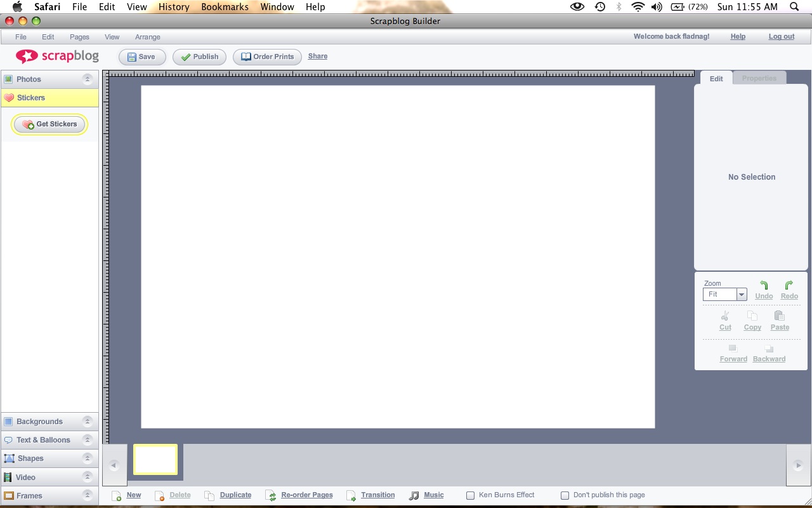Click the Photos panel icon

click(8, 79)
